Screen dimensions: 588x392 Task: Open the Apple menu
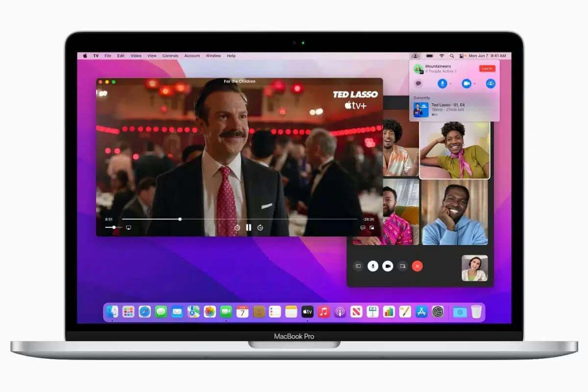[85, 56]
